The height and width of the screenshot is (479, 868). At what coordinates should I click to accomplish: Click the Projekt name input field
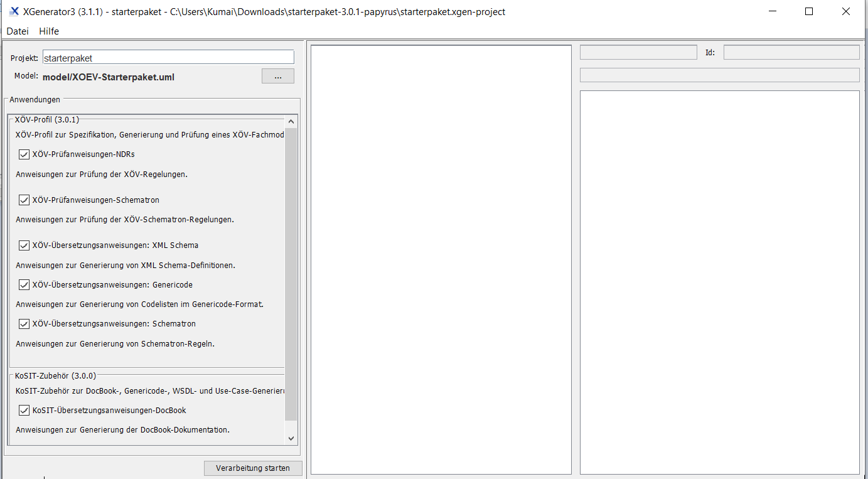click(x=168, y=57)
